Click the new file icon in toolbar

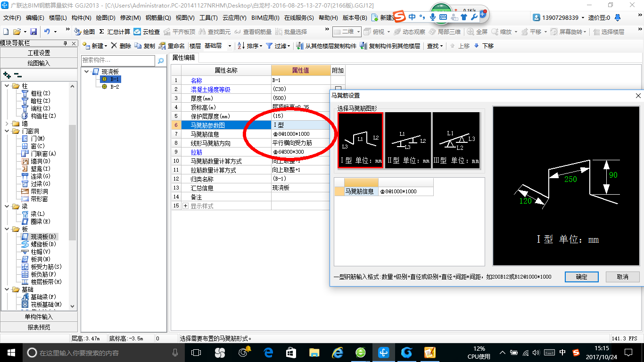(6, 32)
